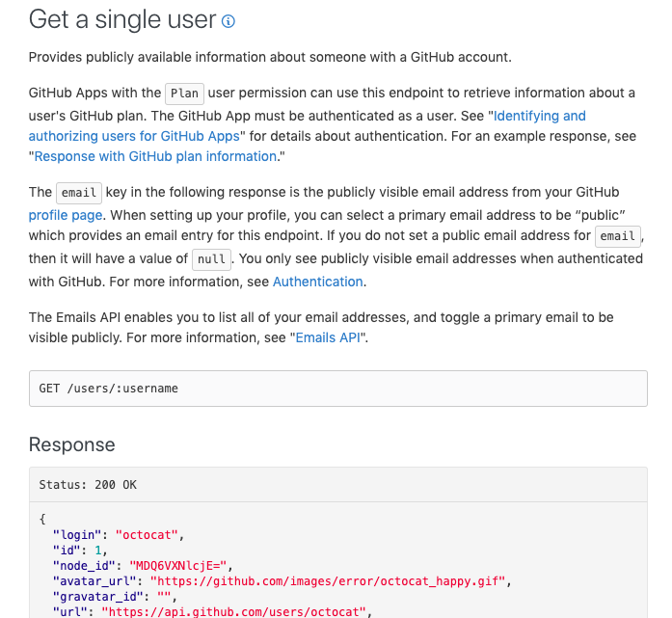Click the info icon beside the heading

[x=228, y=21]
